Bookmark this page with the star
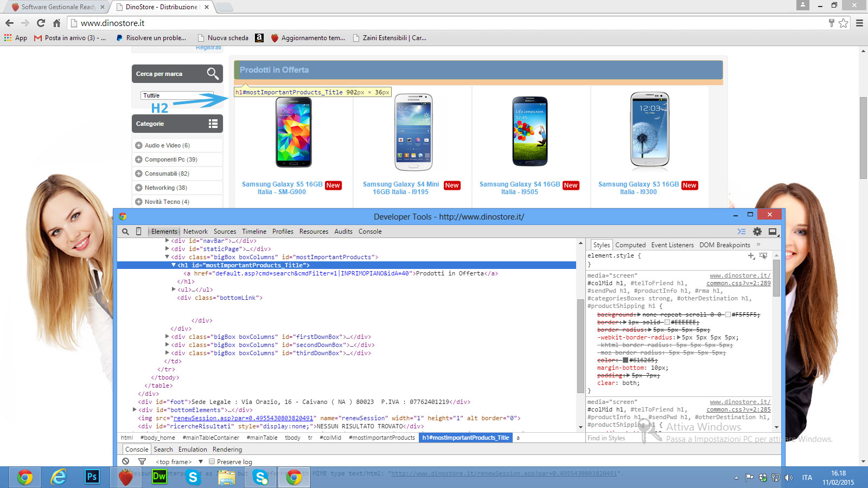 click(x=843, y=23)
